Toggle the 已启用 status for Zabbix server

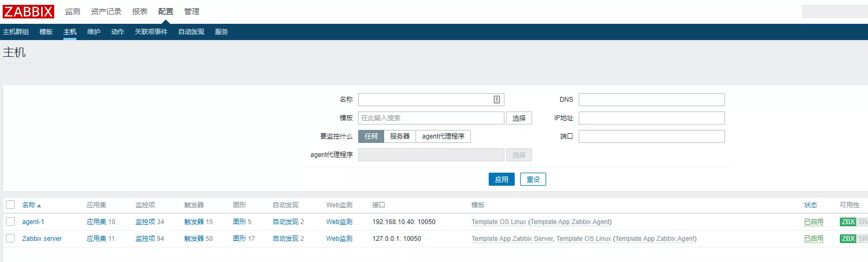pyautogui.click(x=813, y=239)
